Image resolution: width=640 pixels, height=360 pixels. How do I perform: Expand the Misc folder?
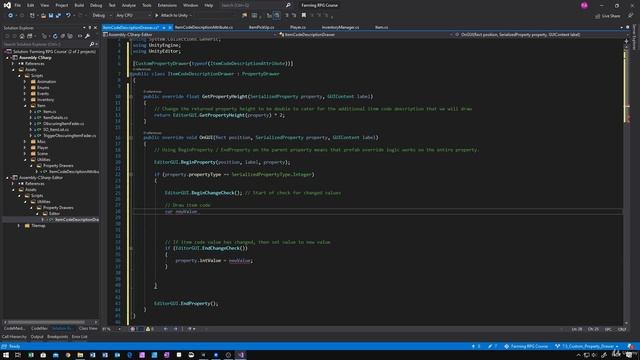point(25,142)
